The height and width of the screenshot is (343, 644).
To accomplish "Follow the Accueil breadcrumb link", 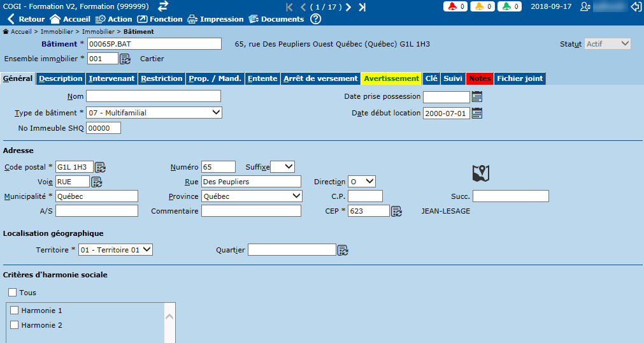I will pyautogui.click(x=20, y=31).
